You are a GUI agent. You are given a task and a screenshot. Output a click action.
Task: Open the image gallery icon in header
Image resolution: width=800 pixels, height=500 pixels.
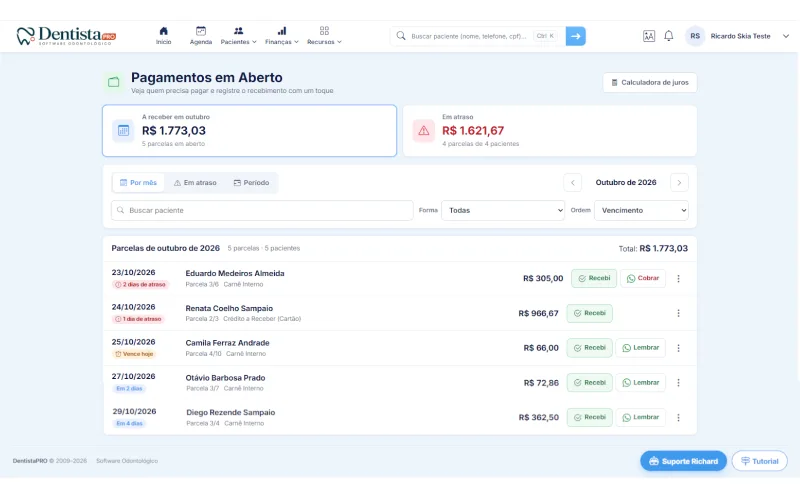648,36
